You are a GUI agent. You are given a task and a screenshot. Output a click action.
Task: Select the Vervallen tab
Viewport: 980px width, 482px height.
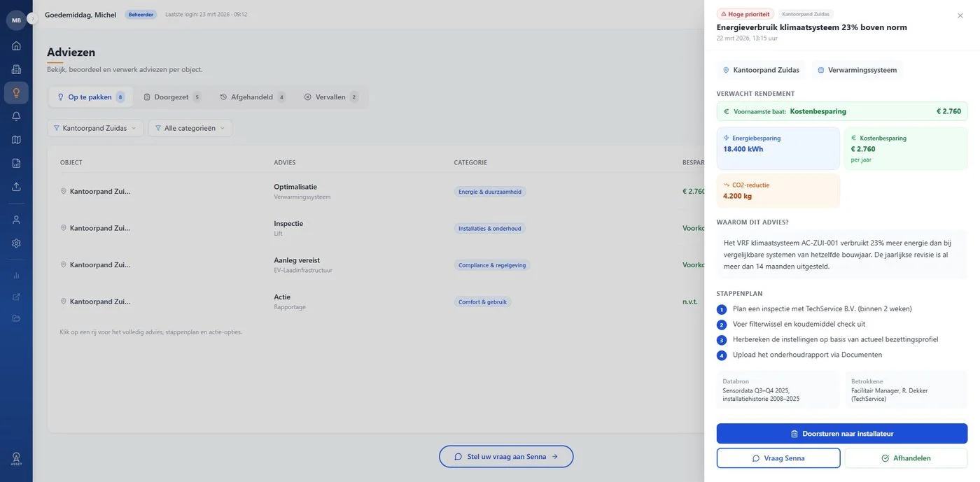330,97
